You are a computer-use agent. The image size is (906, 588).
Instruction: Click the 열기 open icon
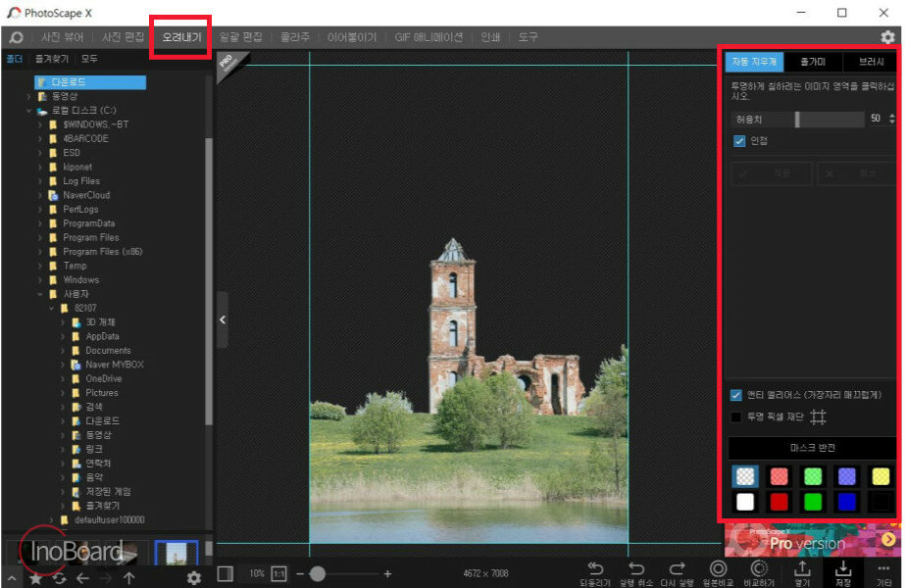pos(802,568)
